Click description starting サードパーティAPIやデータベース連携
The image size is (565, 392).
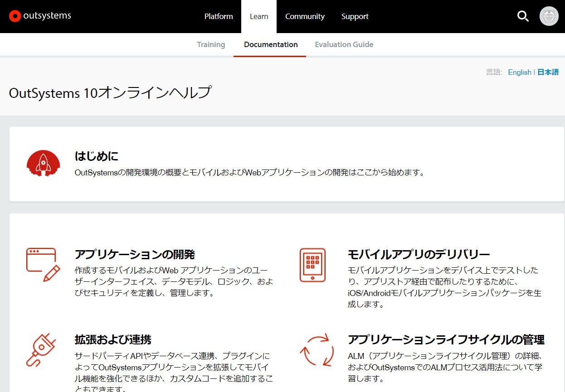174,373
